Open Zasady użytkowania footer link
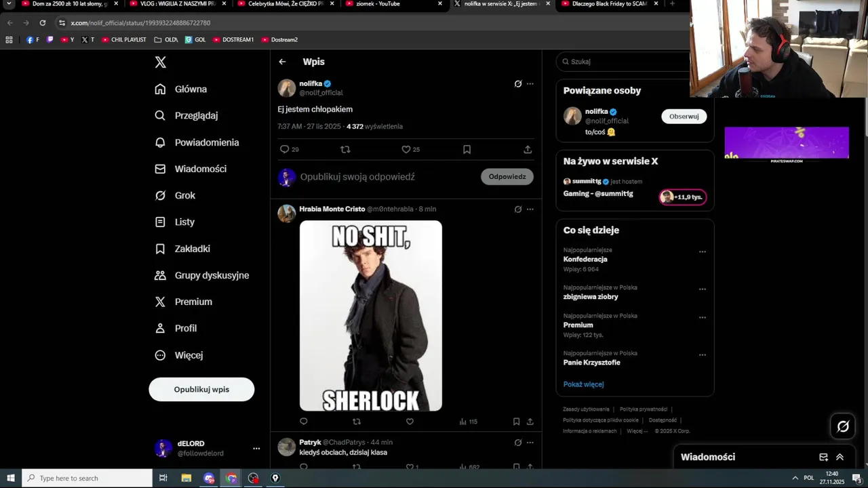Viewport: 868px width, 488px height. 586,409
